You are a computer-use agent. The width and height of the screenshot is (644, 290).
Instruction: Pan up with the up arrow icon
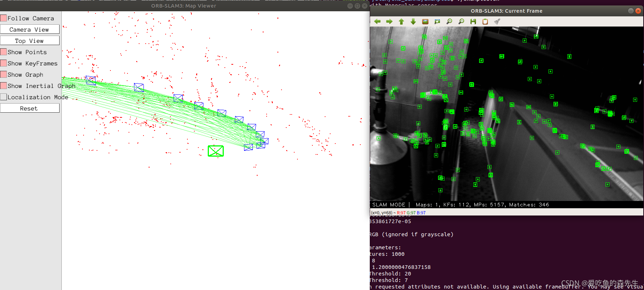(x=401, y=21)
